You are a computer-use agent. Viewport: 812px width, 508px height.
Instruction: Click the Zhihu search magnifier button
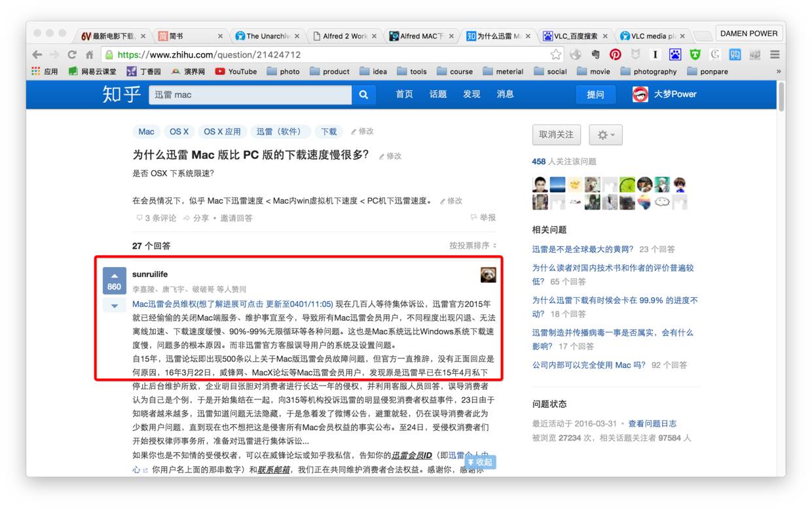(363, 95)
